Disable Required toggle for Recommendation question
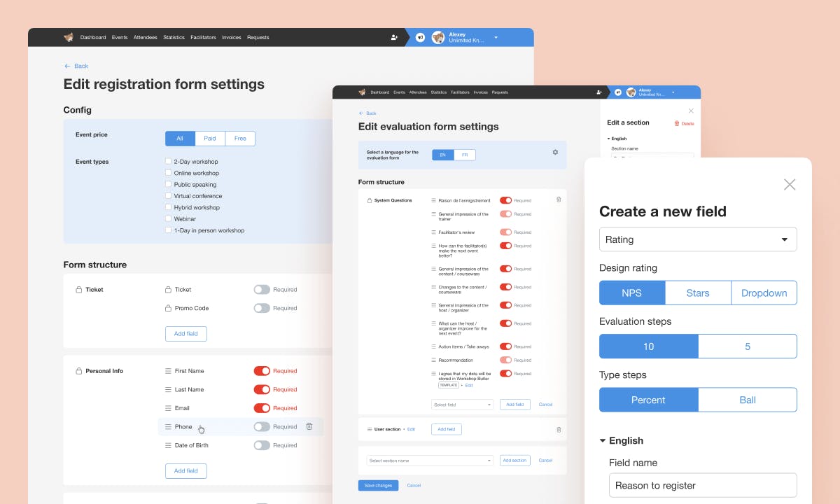840x504 pixels. pos(505,360)
